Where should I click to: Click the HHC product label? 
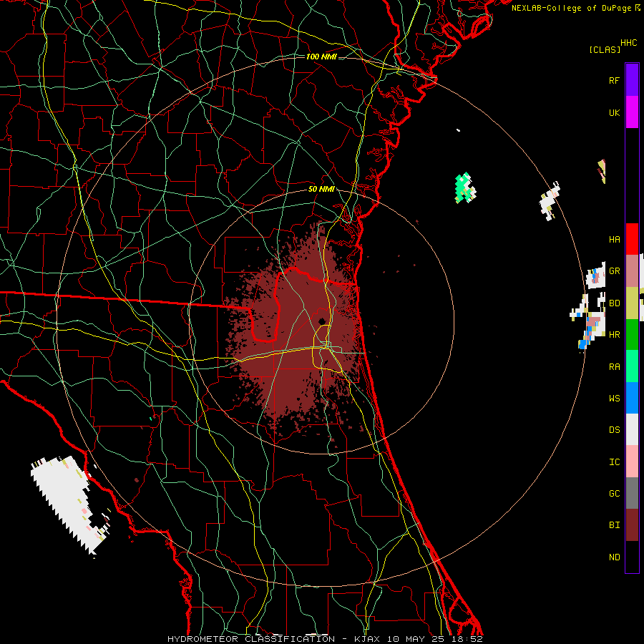pos(629,43)
